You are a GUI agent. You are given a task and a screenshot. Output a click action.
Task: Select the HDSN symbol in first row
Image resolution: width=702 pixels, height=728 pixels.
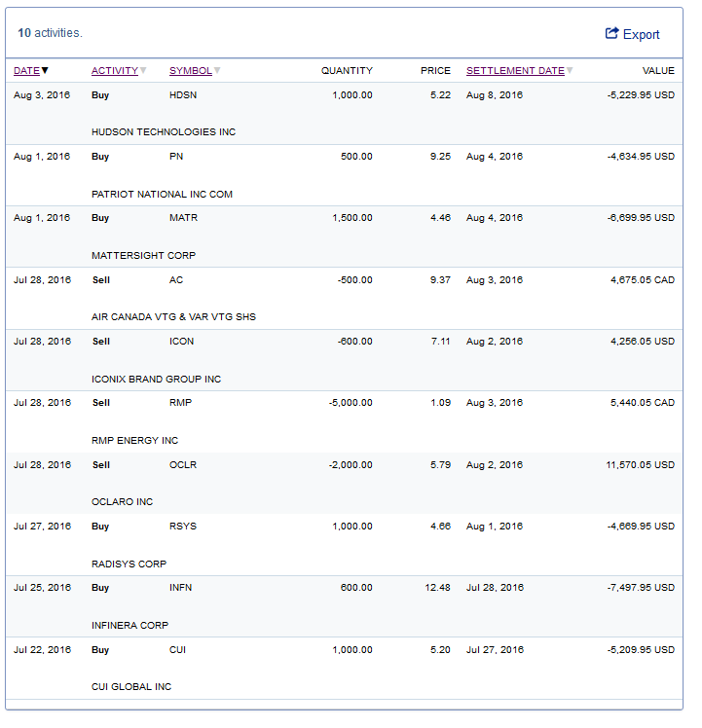[x=182, y=95]
